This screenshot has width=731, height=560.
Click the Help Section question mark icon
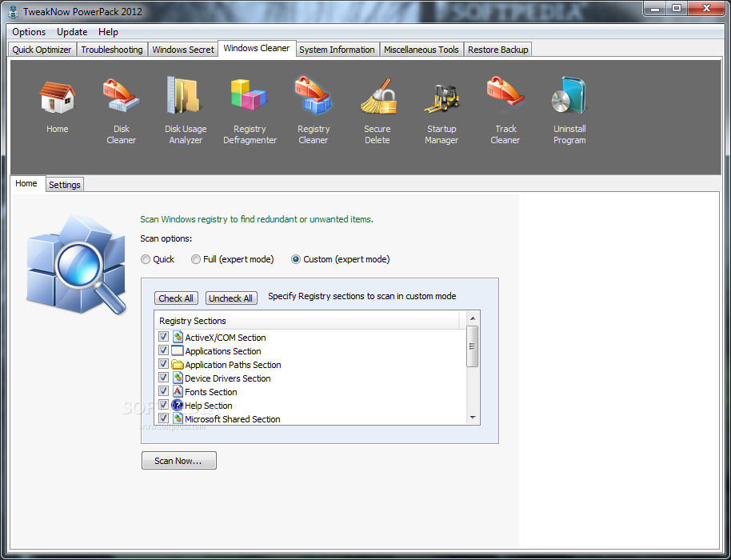pyautogui.click(x=178, y=405)
